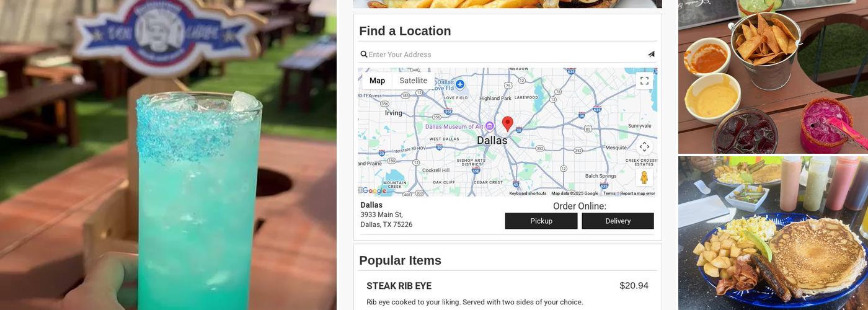Open map camera controls icon
Viewport: 868px width, 310px height.
644,147
